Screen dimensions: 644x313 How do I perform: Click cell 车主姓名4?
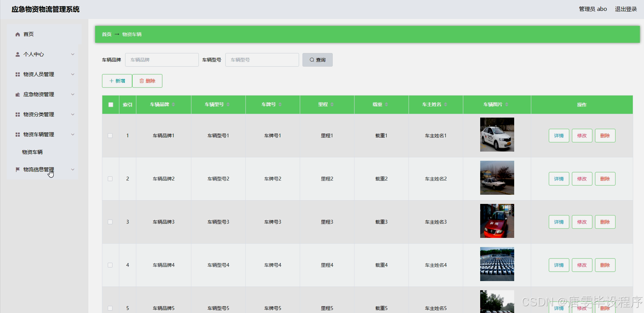pyautogui.click(x=436, y=265)
